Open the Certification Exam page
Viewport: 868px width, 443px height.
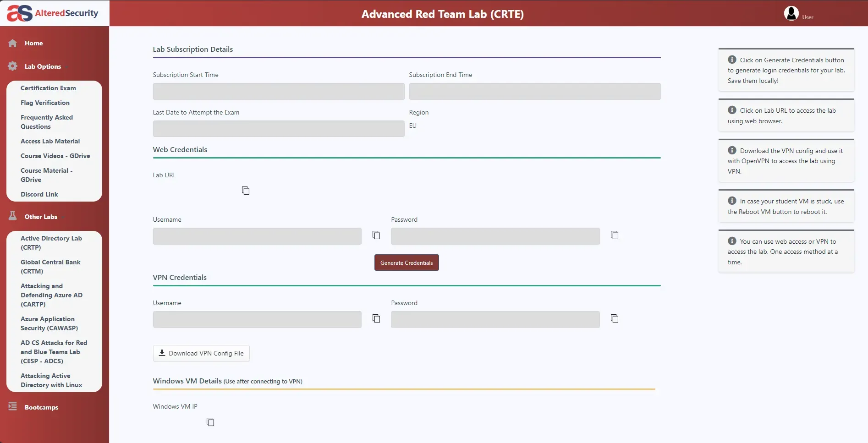48,88
